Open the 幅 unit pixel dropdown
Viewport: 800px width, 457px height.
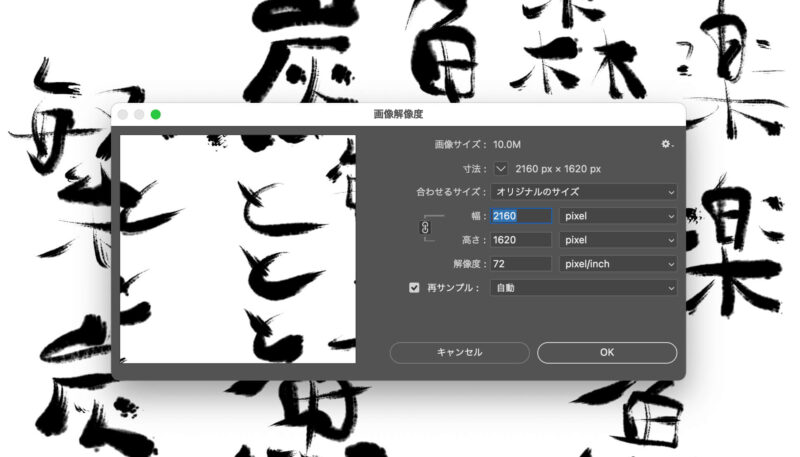point(618,216)
